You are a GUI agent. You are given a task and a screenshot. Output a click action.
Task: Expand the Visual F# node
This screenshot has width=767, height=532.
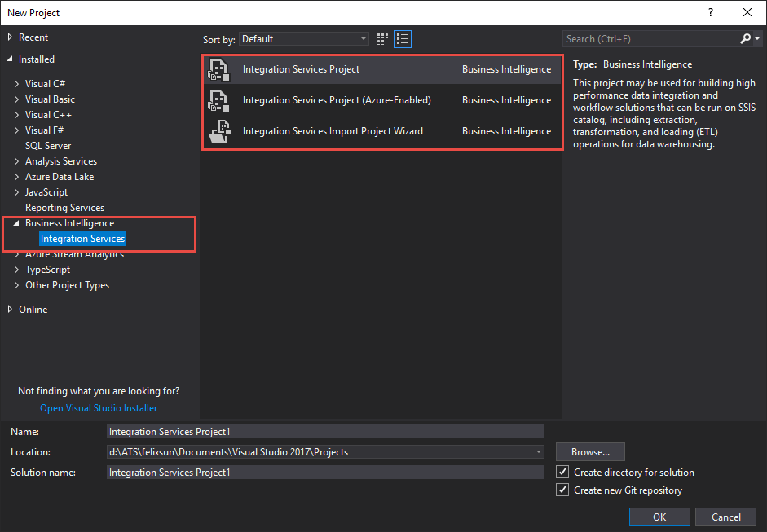[16, 130]
